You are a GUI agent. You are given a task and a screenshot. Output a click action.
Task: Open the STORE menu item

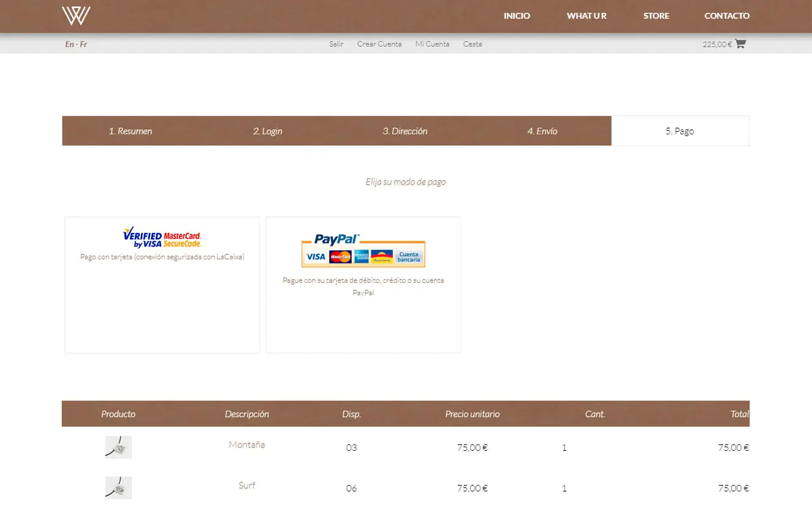point(656,16)
